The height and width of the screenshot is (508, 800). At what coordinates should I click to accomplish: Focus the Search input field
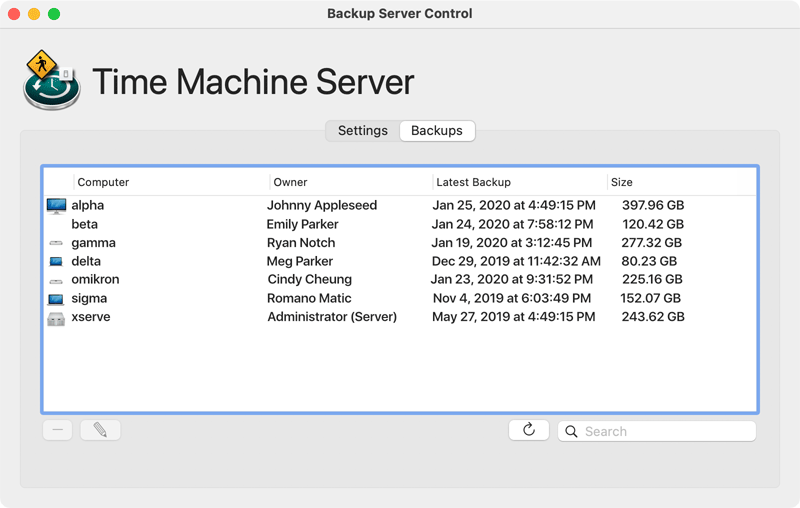(x=657, y=431)
